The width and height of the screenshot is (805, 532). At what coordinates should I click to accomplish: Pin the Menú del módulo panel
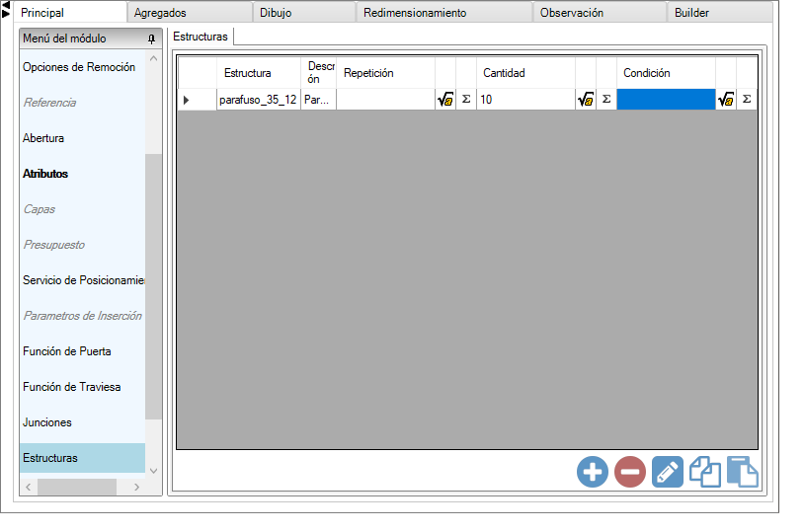pos(151,39)
